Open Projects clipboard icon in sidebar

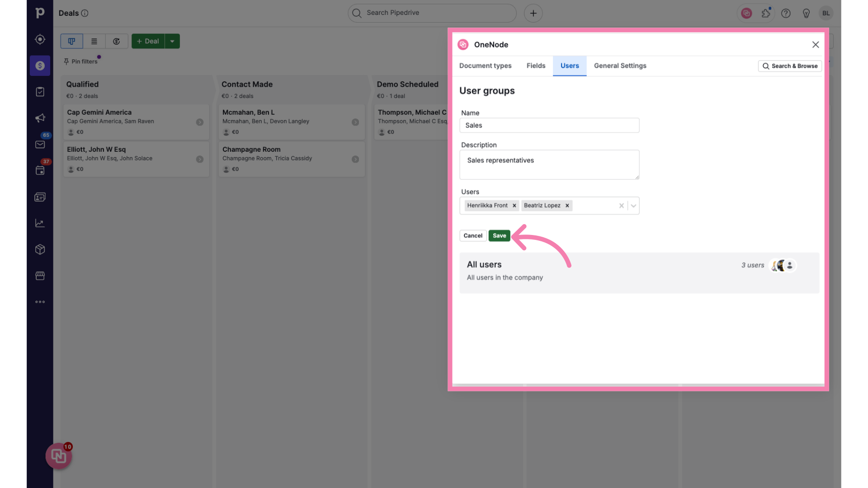pyautogui.click(x=40, y=92)
